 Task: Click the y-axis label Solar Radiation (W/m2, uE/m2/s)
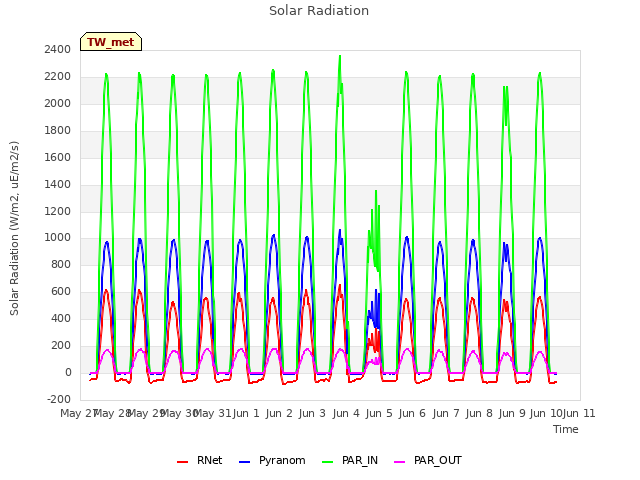coord(14,228)
